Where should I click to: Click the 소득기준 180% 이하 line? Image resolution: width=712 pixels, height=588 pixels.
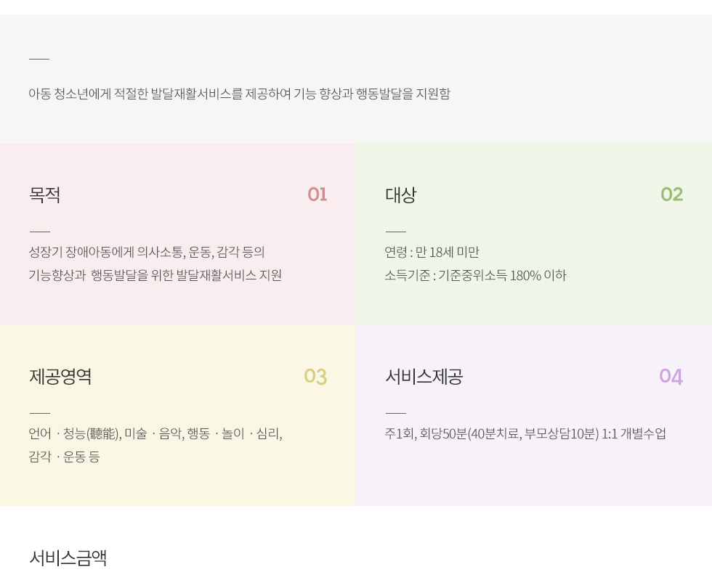point(475,275)
